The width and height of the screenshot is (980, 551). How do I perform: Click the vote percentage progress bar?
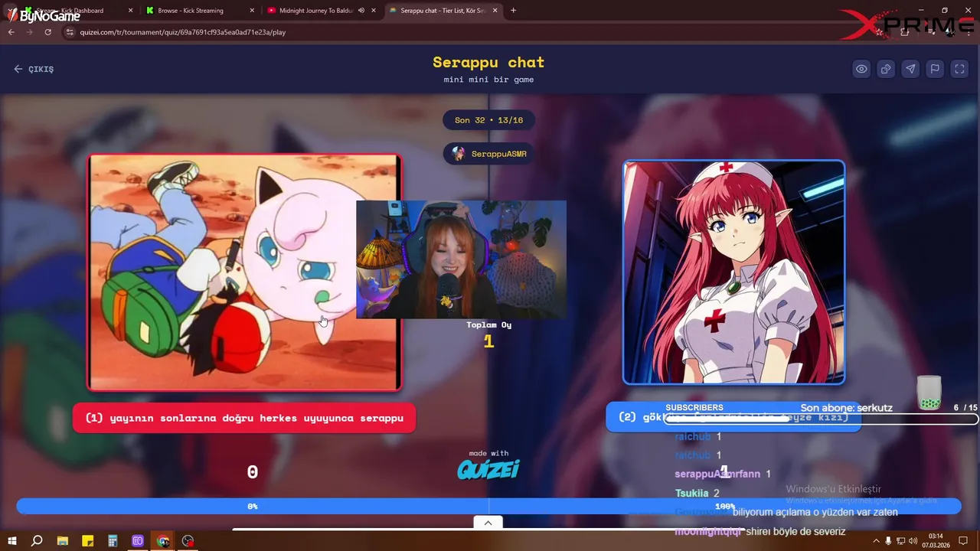(488, 506)
